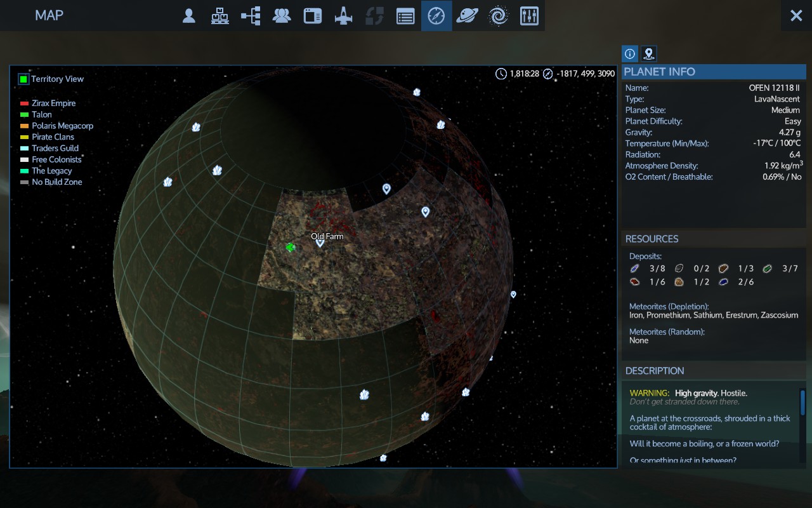812x508 pixels.
Task: Click the brown ore deposit icon (1/3)
Action: [723, 269]
